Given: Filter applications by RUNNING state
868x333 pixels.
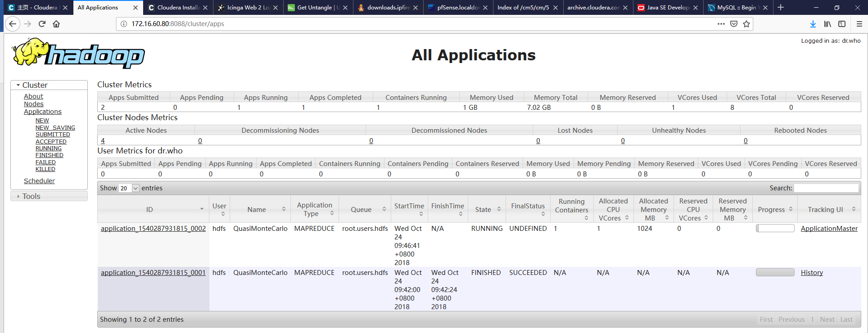Looking at the screenshot, I should coord(49,148).
